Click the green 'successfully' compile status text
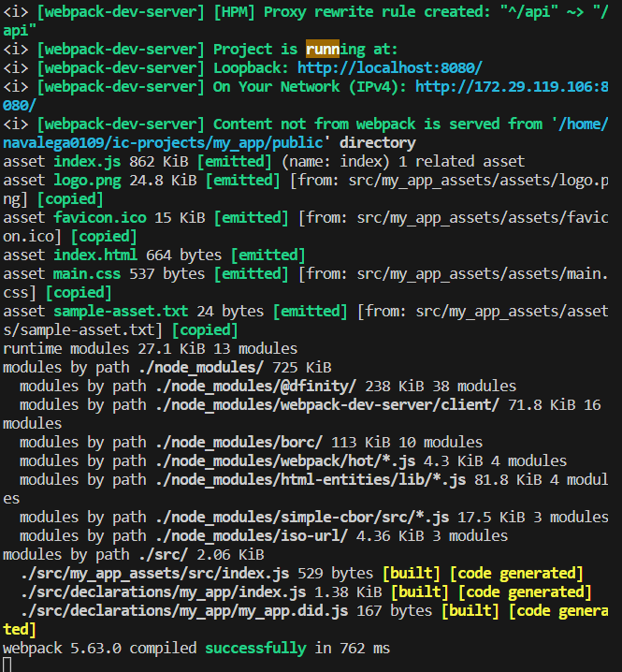 [x=255, y=648]
